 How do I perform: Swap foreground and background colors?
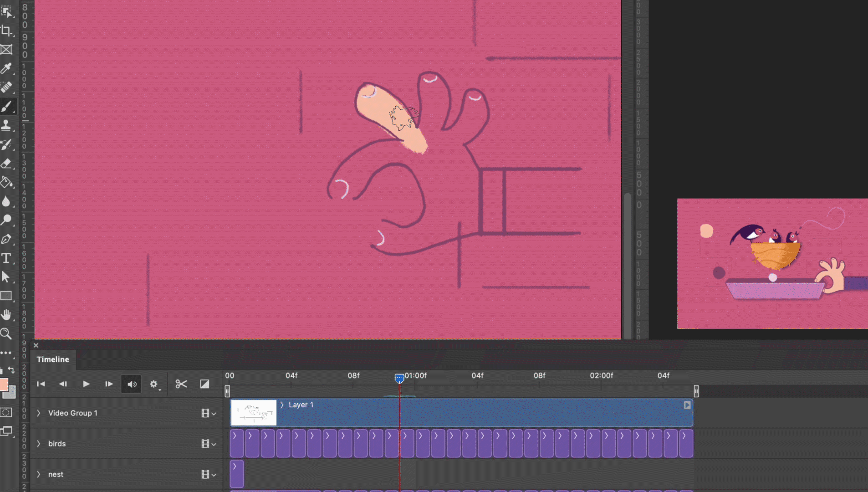tap(11, 370)
